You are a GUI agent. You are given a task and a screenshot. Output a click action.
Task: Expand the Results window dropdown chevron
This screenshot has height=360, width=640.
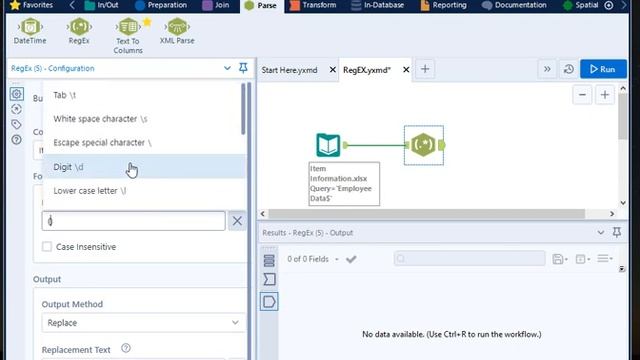[x=600, y=233]
